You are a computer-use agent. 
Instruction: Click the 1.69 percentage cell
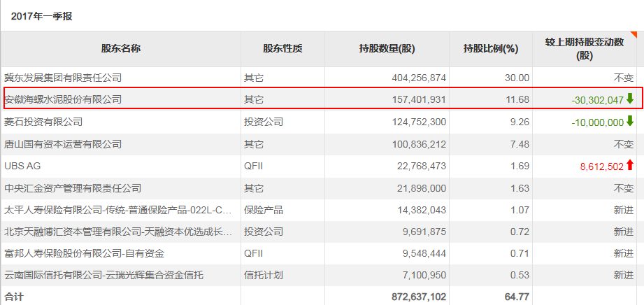pyautogui.click(x=520, y=166)
